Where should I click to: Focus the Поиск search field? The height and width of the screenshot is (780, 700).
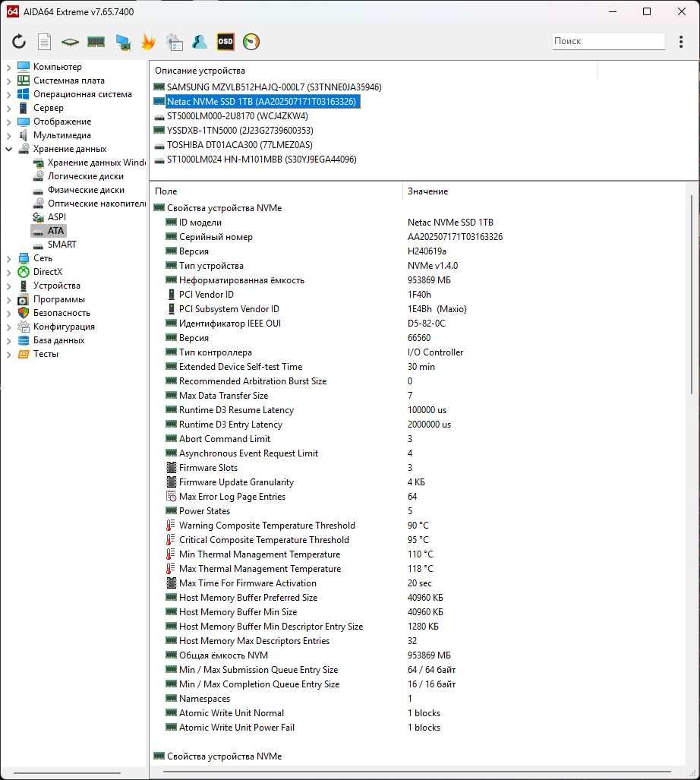(x=608, y=41)
